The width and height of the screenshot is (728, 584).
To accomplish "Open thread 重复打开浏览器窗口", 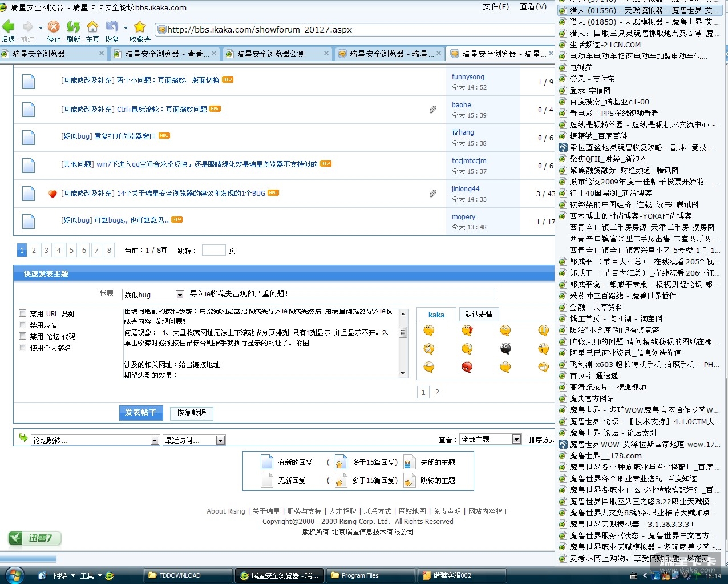I will point(125,136).
